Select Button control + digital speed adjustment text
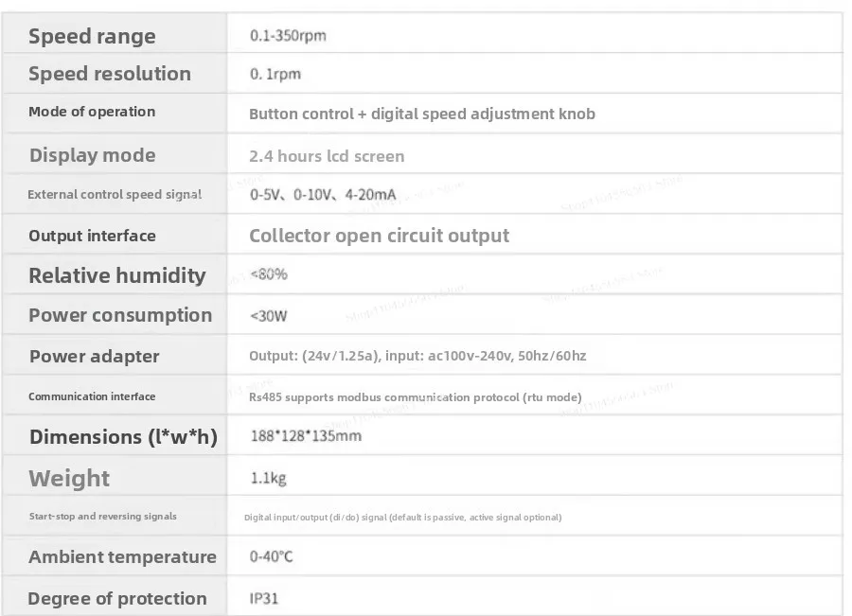The width and height of the screenshot is (852, 616). click(422, 114)
